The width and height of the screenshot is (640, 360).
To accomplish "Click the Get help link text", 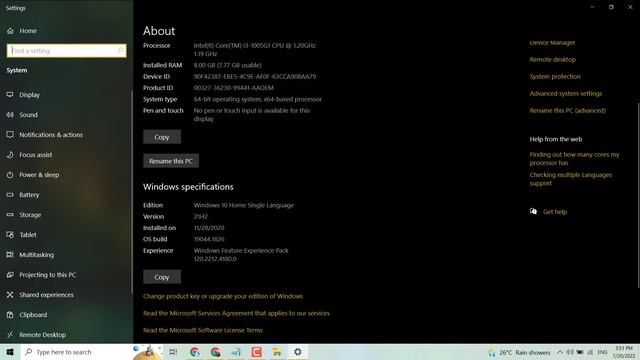I will 555,212.
